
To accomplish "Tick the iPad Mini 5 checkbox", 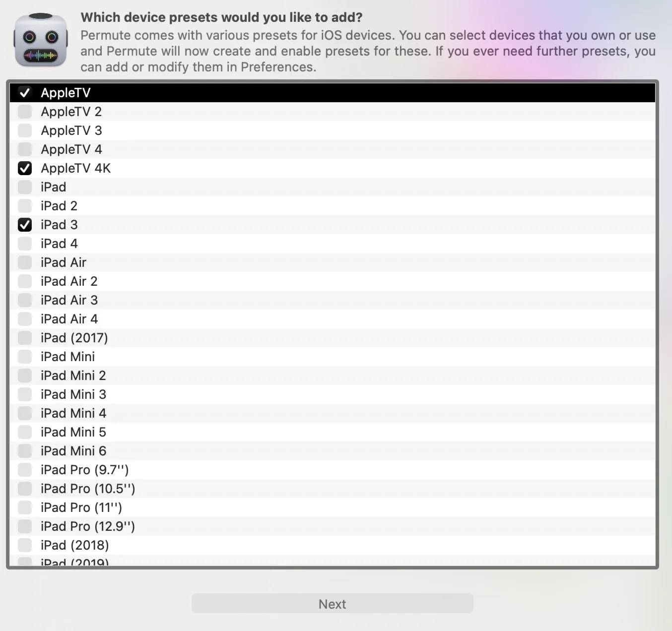I will [25, 432].
